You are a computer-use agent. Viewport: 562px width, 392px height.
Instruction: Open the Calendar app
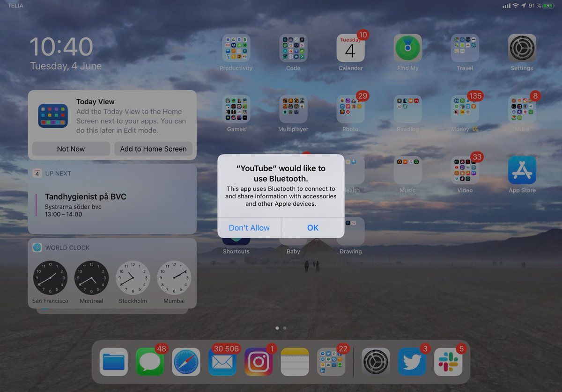pyautogui.click(x=351, y=48)
